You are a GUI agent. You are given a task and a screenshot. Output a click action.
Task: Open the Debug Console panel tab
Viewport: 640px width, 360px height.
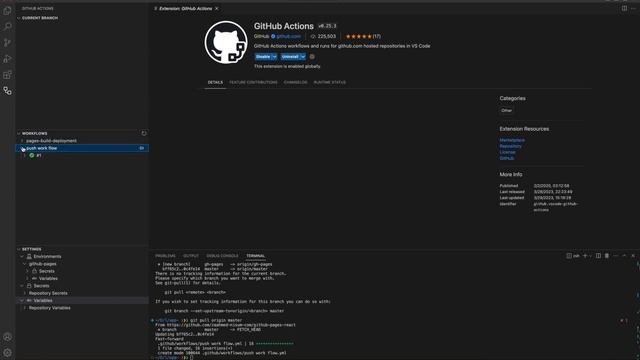222,256
